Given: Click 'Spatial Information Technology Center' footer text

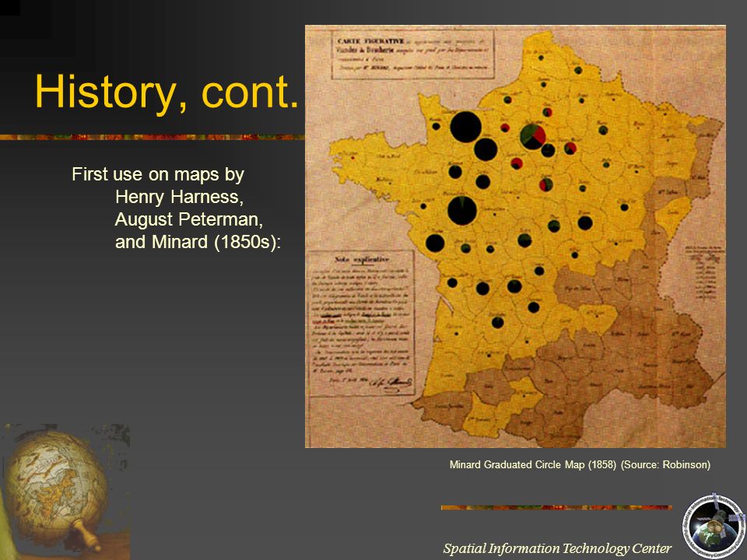Looking at the screenshot, I should click(x=557, y=548).
